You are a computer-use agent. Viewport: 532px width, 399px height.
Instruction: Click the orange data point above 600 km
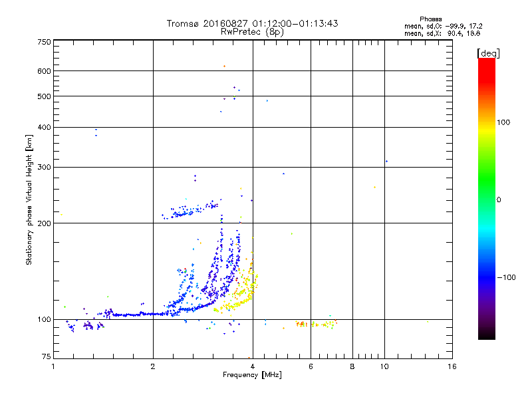point(224,66)
